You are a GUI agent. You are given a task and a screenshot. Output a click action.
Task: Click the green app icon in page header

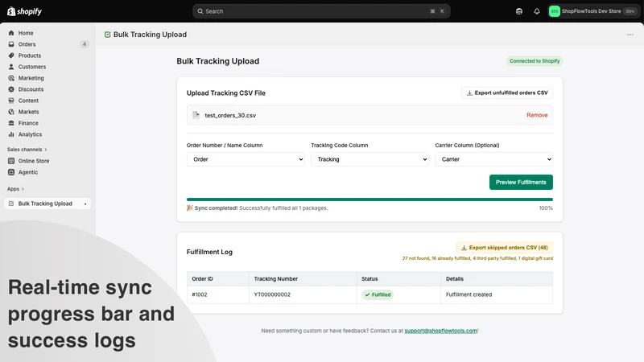click(108, 35)
